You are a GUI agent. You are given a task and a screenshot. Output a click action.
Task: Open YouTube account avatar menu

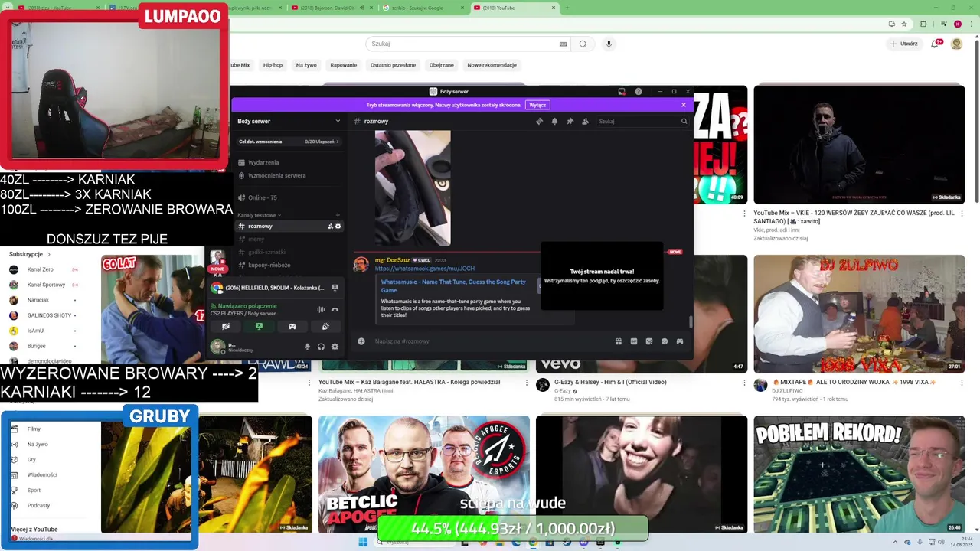[x=956, y=44]
